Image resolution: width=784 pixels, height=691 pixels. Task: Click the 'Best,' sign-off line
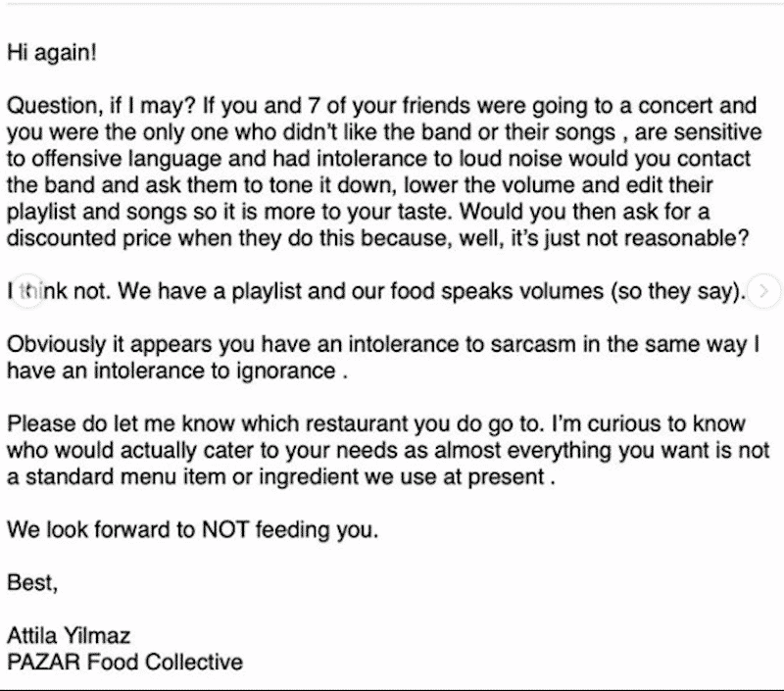point(32,583)
